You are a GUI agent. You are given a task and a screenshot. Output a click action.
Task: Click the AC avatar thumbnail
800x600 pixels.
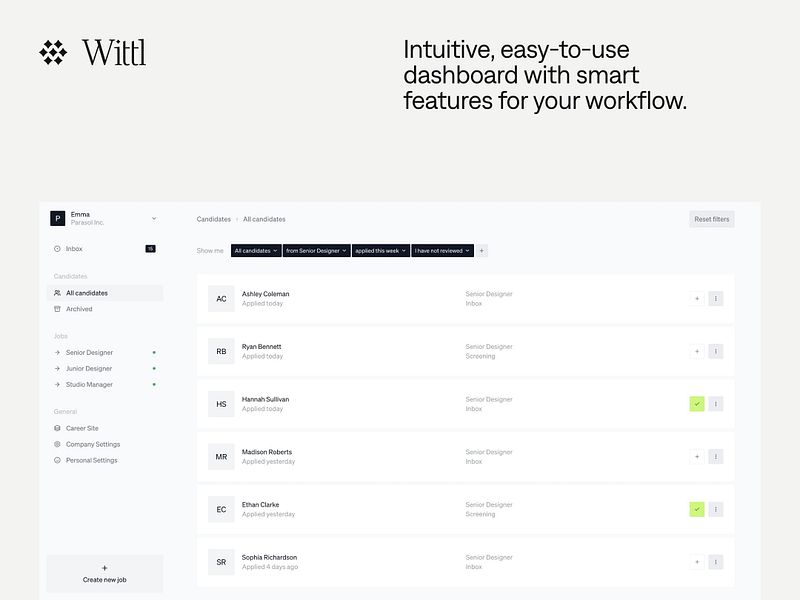pyautogui.click(x=221, y=298)
